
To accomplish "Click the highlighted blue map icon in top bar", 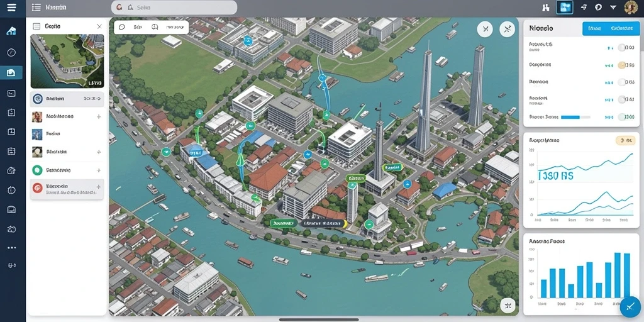I will click(x=565, y=7).
